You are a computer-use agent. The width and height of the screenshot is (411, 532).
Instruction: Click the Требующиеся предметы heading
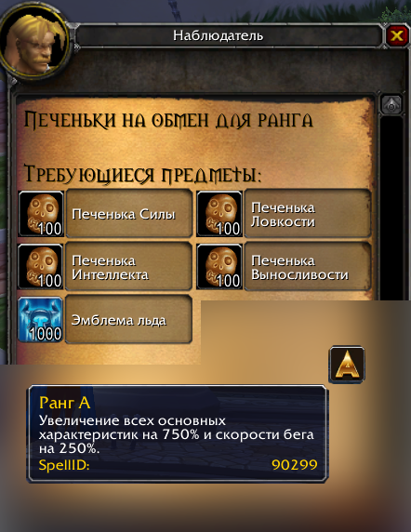[143, 175]
